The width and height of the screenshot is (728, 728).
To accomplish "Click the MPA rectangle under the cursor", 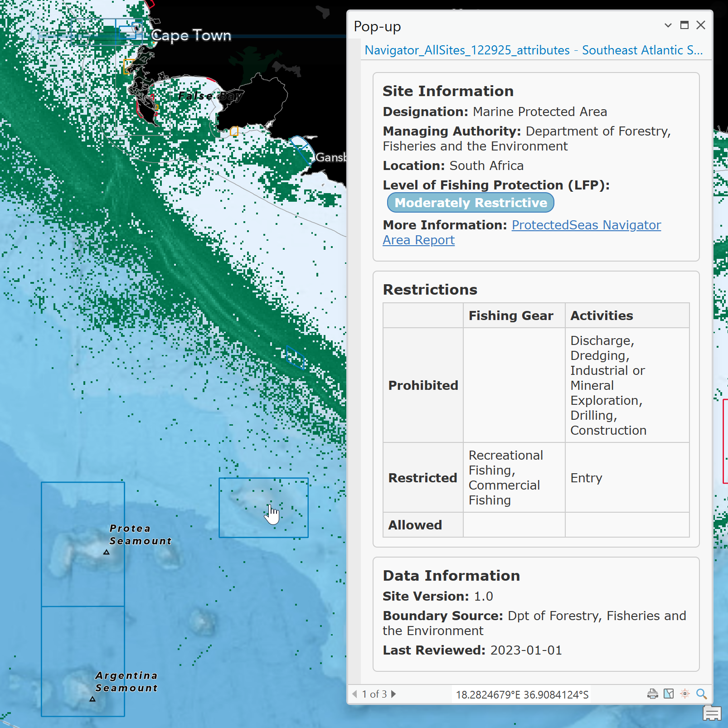I will (263, 508).
